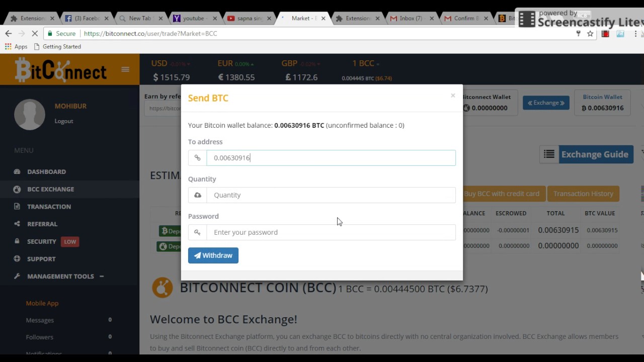The width and height of the screenshot is (644, 362).
Task: Open Referral in sidebar
Action: point(42,224)
